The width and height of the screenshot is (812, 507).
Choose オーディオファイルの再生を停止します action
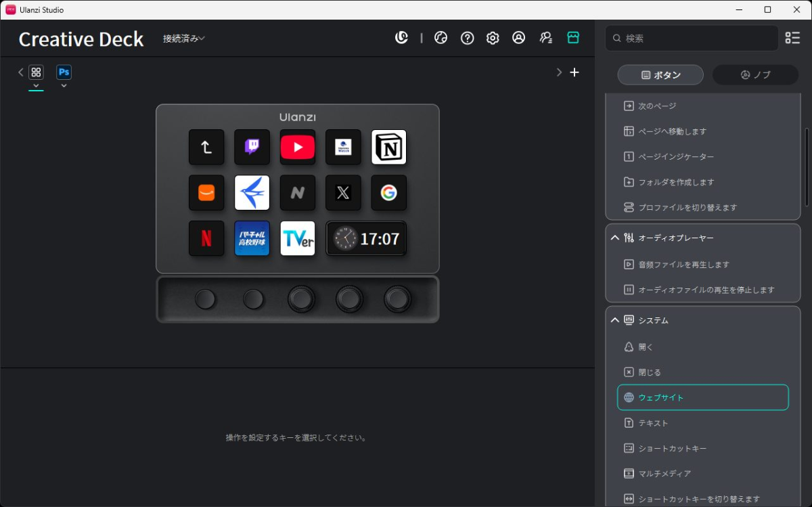[x=703, y=290]
